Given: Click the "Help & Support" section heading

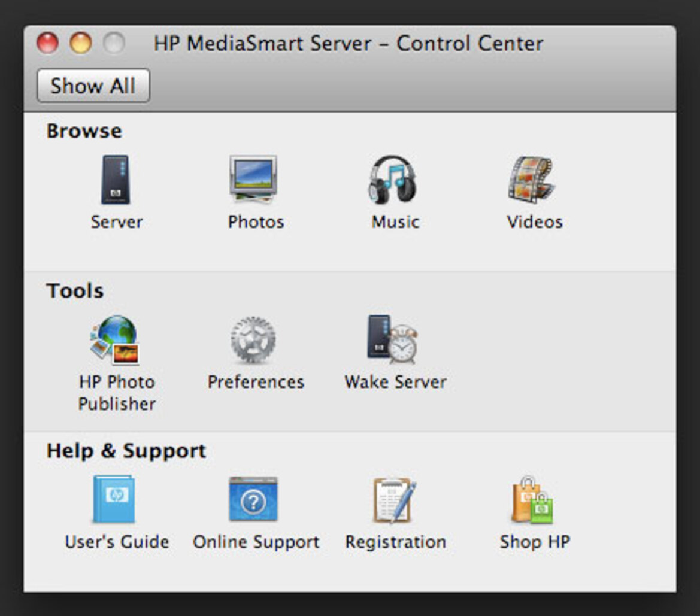Looking at the screenshot, I should [x=126, y=450].
